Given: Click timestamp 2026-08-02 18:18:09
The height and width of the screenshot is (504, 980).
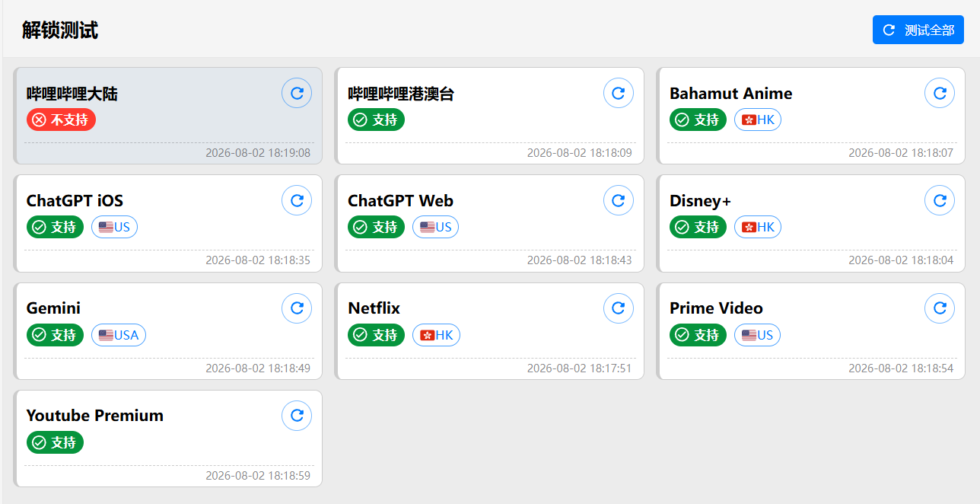Looking at the screenshot, I should 580,153.
